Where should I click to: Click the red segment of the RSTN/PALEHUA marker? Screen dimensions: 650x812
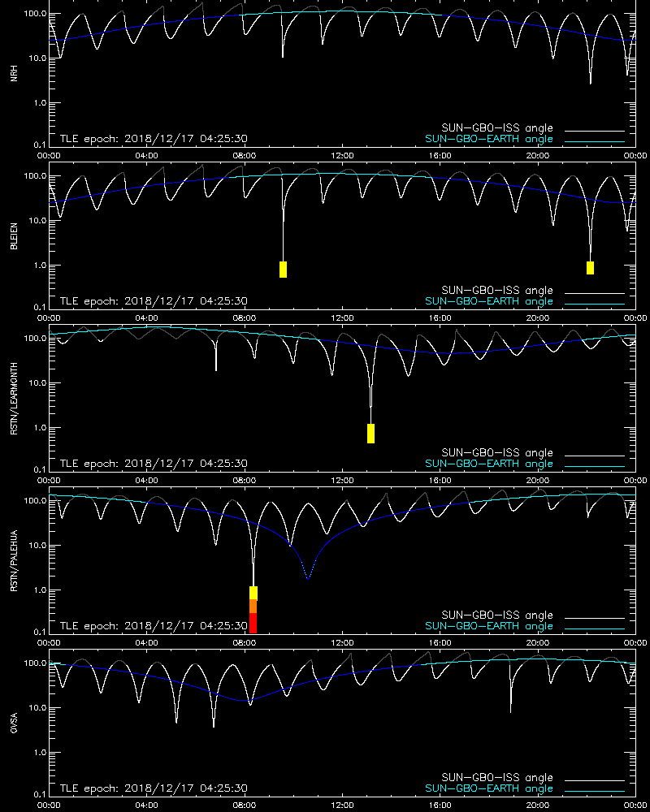[253, 623]
